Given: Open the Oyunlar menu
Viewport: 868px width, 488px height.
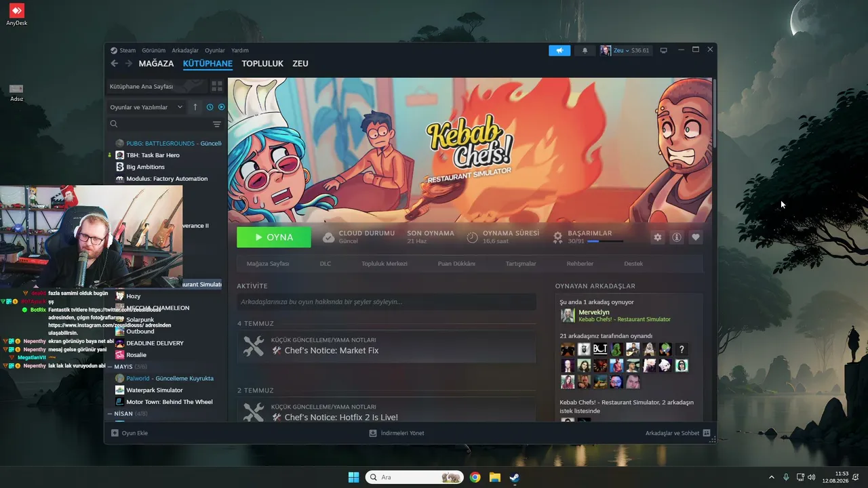Looking at the screenshot, I should tap(215, 50).
